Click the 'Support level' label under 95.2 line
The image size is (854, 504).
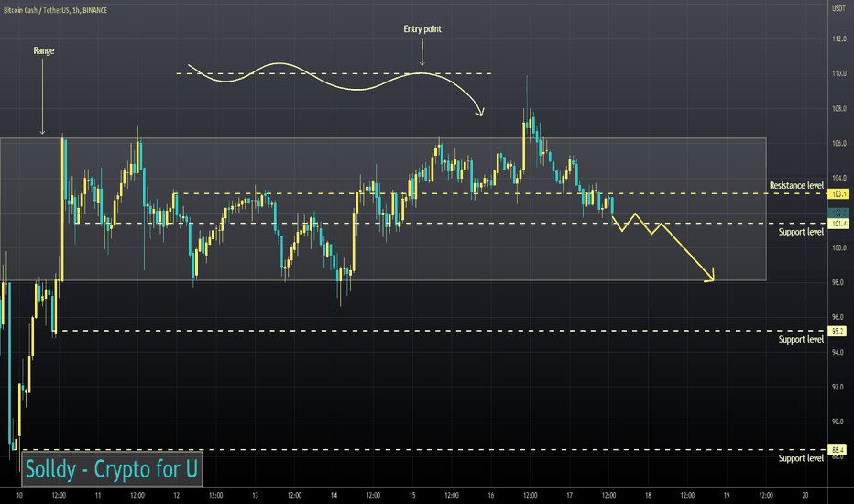coord(801,339)
